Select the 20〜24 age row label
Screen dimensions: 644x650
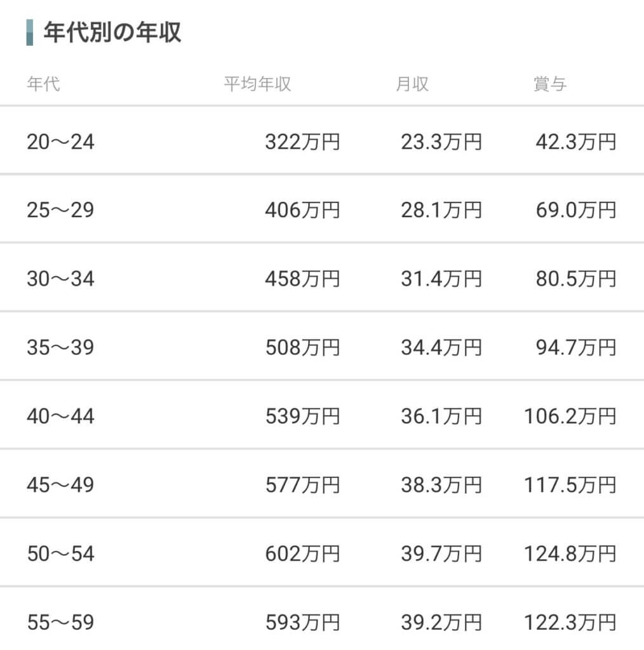60,142
